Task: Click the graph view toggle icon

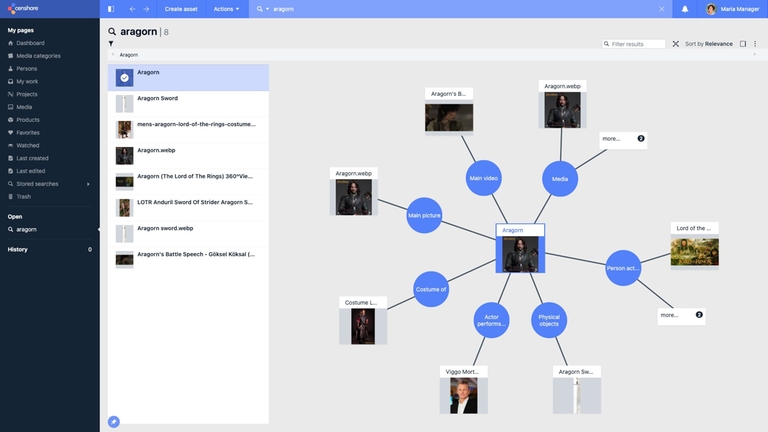Action: pyautogui.click(x=675, y=44)
